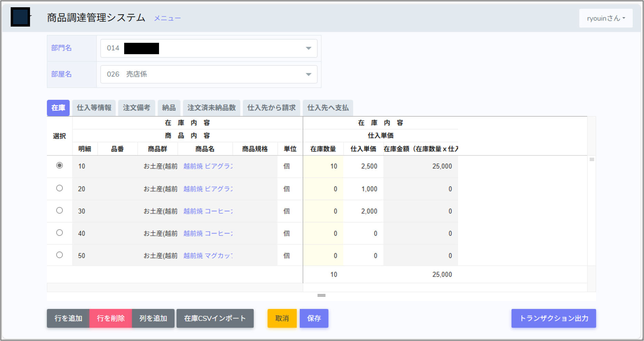
Task: Open the 注文済未納品数 tab
Action: click(211, 108)
